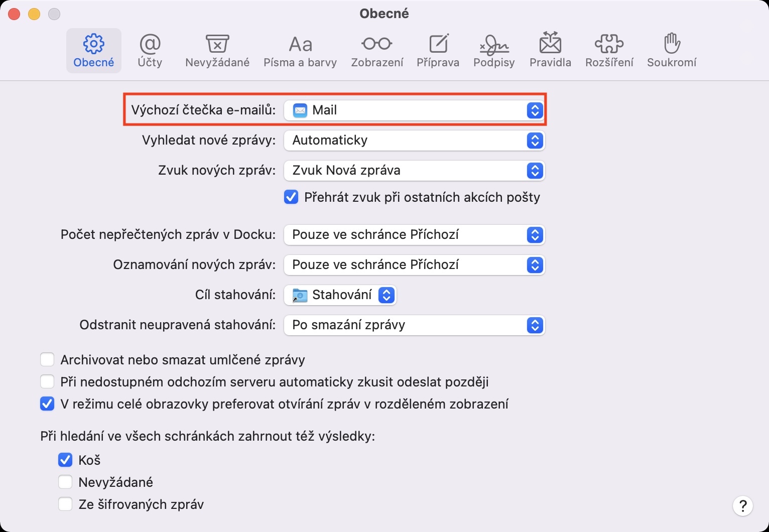Uncheck the Koš search results option
The image size is (769, 532).
click(65, 460)
